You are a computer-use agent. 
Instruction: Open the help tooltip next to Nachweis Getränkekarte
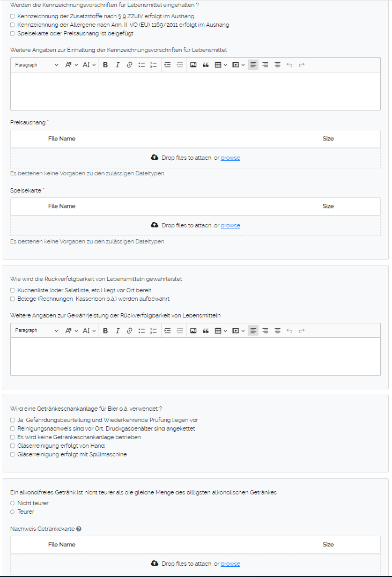coord(78,529)
